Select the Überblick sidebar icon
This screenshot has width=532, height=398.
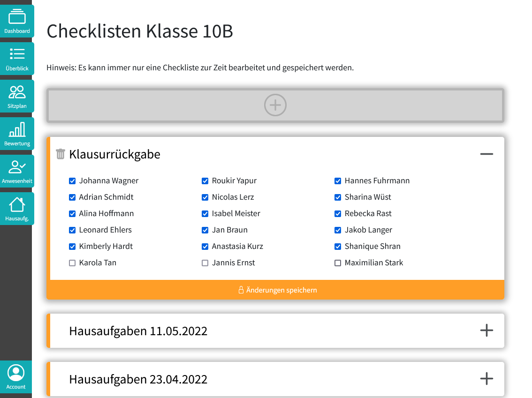[x=17, y=59]
